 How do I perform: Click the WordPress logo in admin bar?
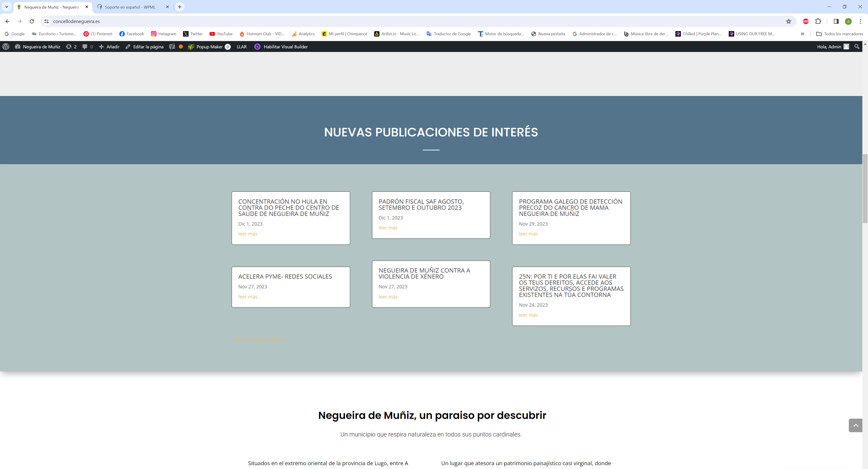pyautogui.click(x=6, y=47)
